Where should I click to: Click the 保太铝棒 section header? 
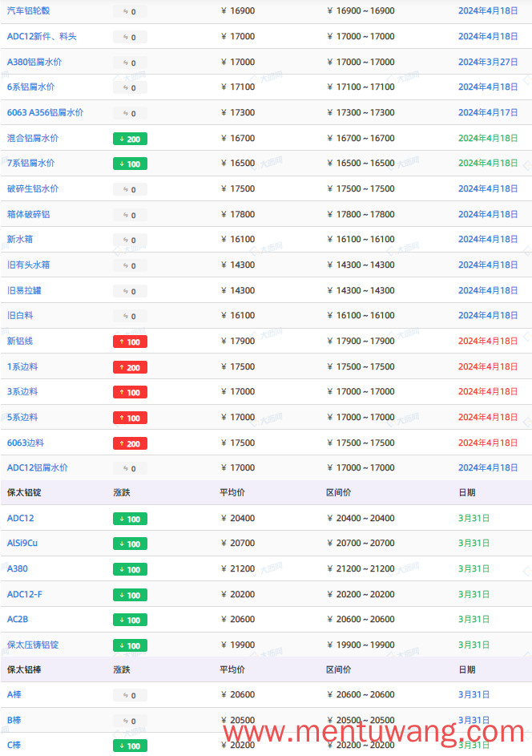24,669
